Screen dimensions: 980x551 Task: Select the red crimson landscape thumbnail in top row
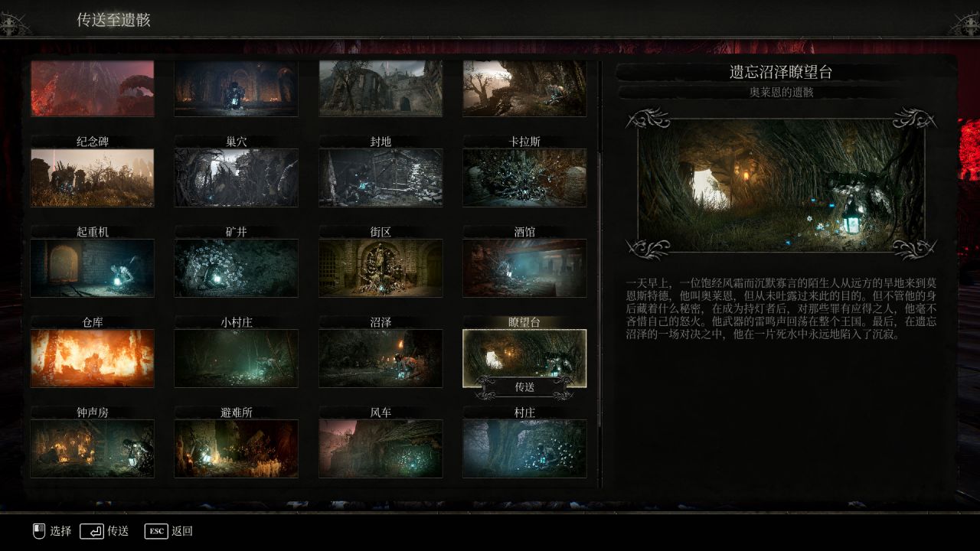93,88
